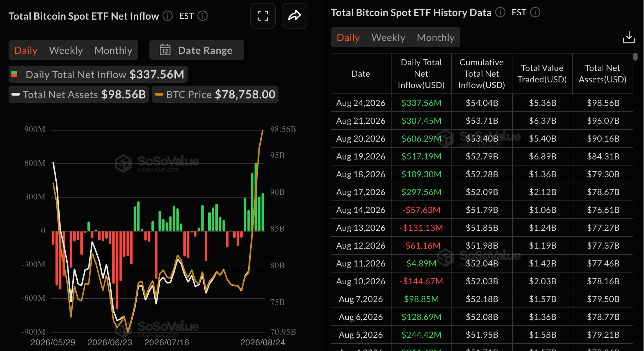Click the 2026/08/24 chart axis date
The width and height of the screenshot is (644, 351).
(x=263, y=342)
